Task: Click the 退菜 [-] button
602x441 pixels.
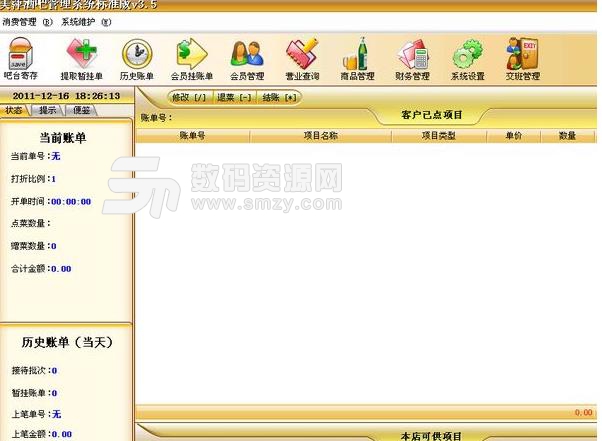Action: (x=234, y=97)
